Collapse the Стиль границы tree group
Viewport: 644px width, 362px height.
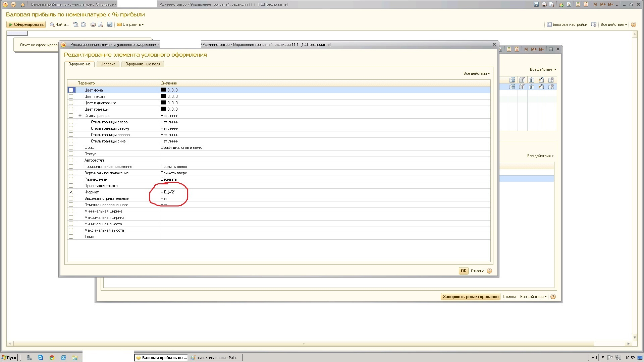(x=80, y=116)
